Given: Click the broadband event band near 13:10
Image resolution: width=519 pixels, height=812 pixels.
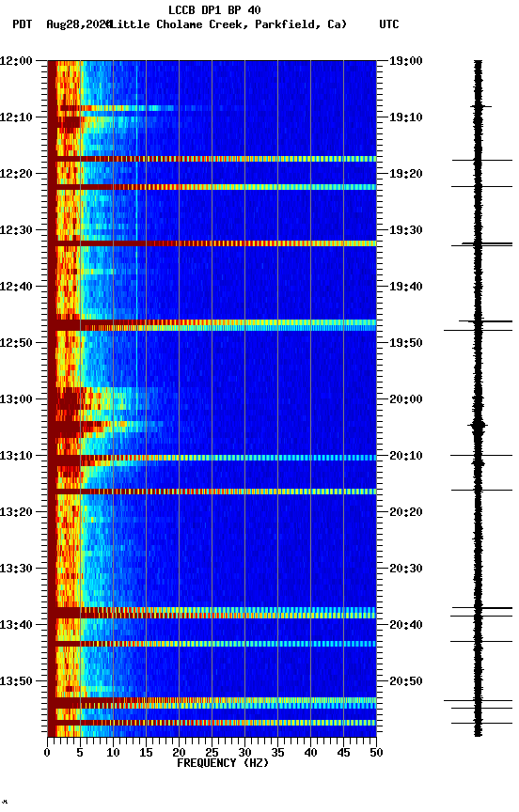Looking at the screenshot, I should coord(212,459).
